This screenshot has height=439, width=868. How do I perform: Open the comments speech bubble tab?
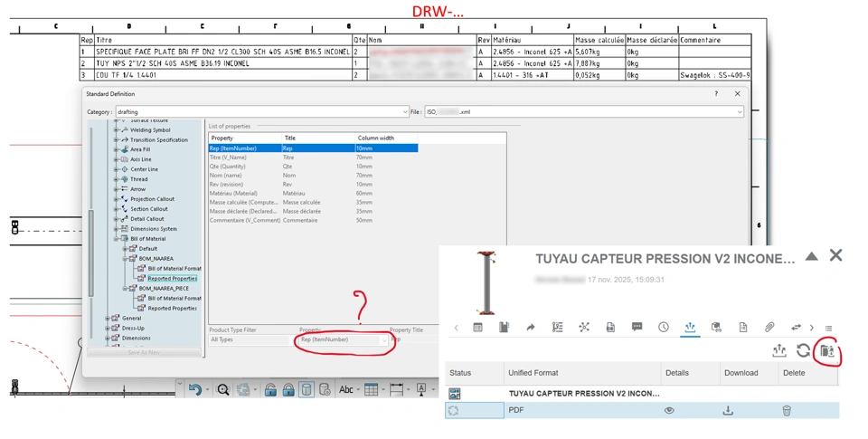[x=637, y=327]
